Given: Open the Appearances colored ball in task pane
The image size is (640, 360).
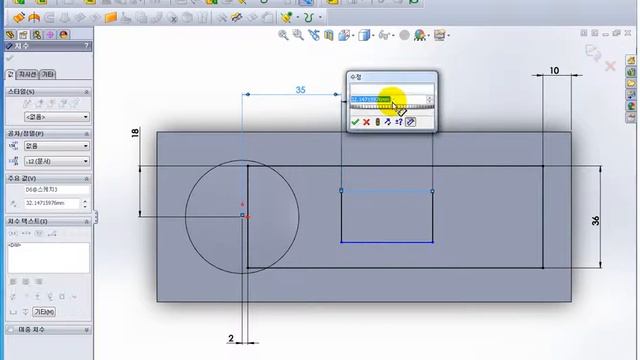Looking at the screenshot, I should [x=631, y=106].
